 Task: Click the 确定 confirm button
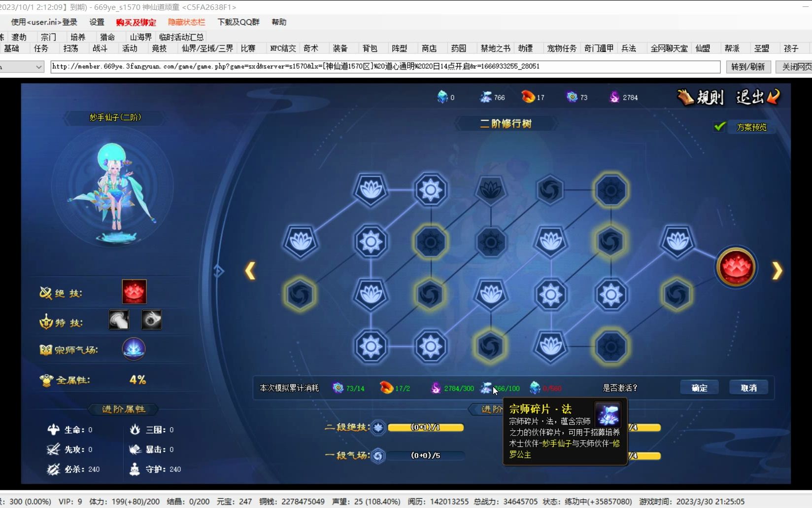pos(700,388)
